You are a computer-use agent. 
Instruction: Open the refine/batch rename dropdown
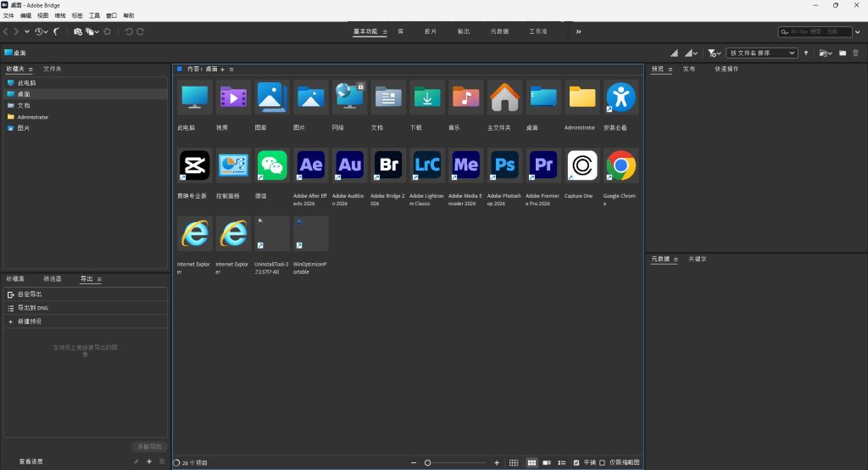tap(92, 31)
